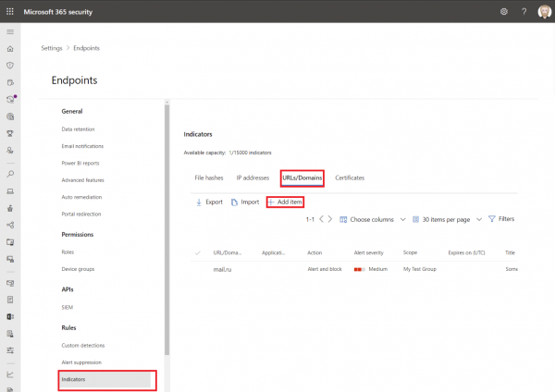Click the Endpoints breadcrumb link
Screen dimensions: 555x392
86,48
